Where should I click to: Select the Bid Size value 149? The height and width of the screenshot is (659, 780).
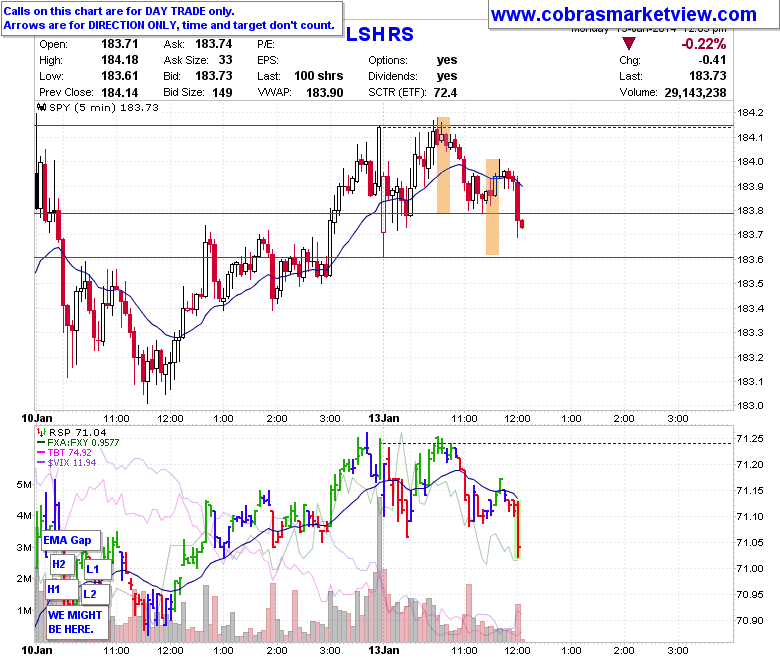(x=222, y=93)
